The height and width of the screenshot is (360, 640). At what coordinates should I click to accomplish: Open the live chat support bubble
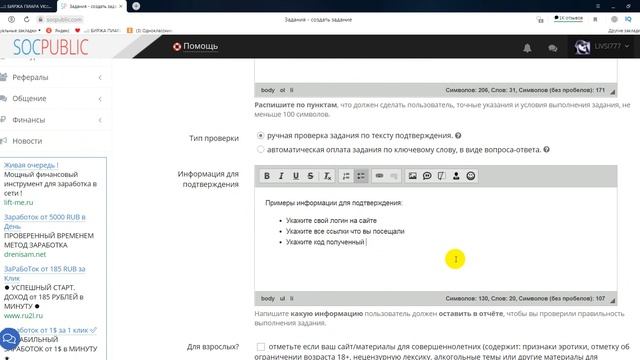[x=9, y=338]
